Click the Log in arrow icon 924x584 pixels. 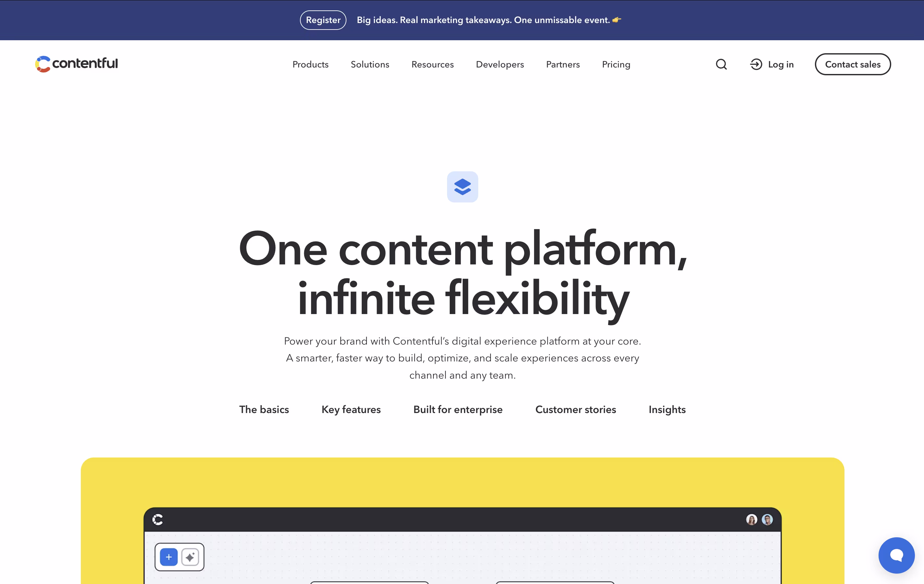point(756,64)
